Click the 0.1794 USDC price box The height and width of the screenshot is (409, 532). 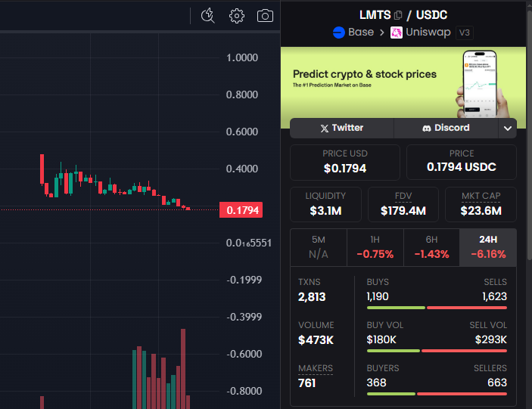[x=462, y=163]
